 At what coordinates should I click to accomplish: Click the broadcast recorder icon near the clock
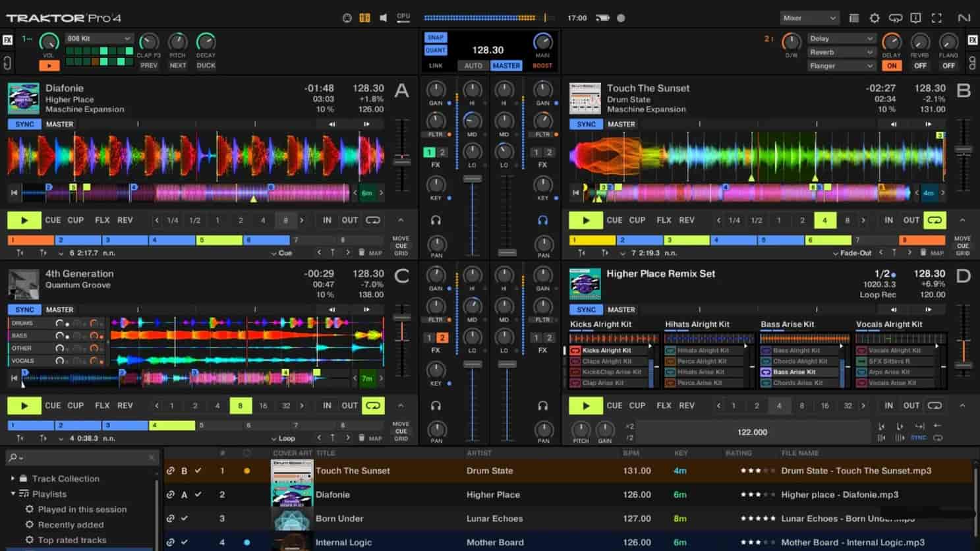pos(602,18)
